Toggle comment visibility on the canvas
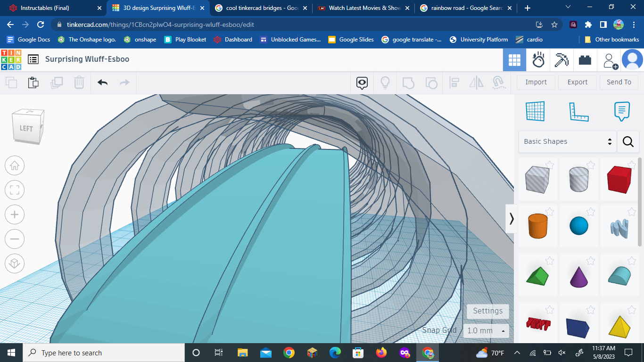Screen dimensions: 644x362 [361, 82]
